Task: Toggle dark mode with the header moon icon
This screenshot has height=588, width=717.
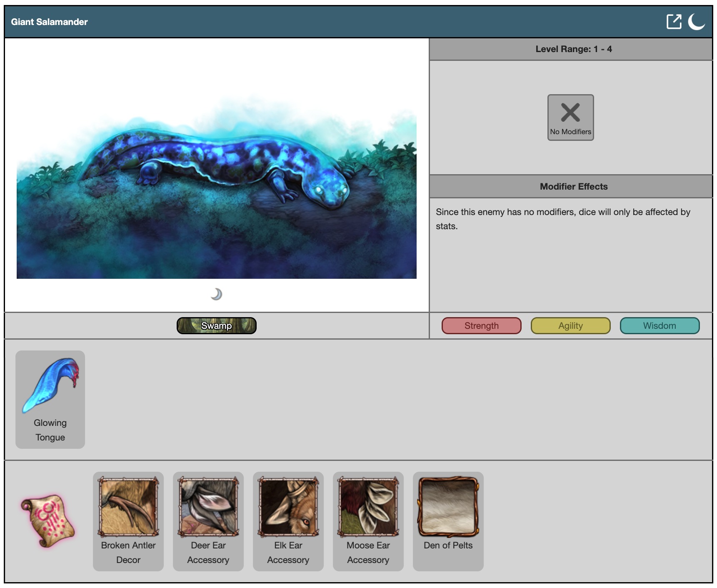Action: (696, 22)
